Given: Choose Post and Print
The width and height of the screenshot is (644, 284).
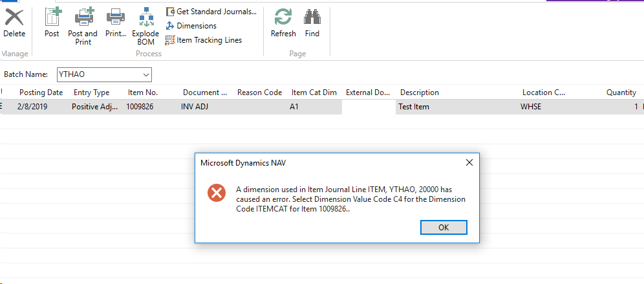Looking at the screenshot, I should tap(83, 27).
